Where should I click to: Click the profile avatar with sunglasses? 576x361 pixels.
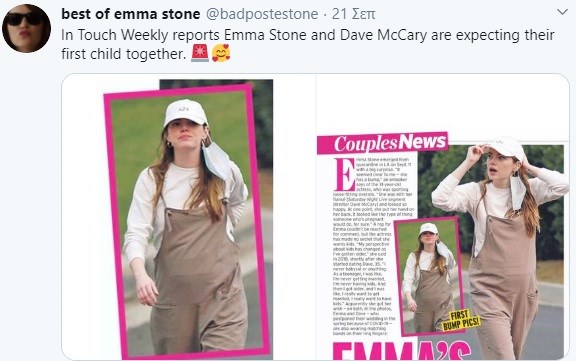(26, 28)
